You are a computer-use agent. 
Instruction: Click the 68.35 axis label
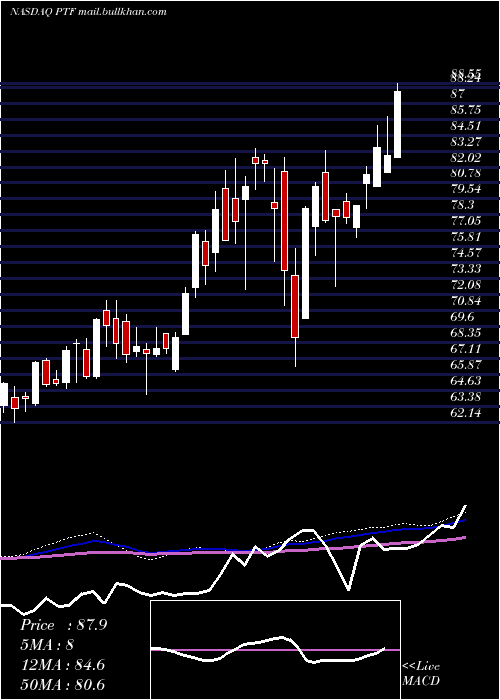tap(466, 333)
